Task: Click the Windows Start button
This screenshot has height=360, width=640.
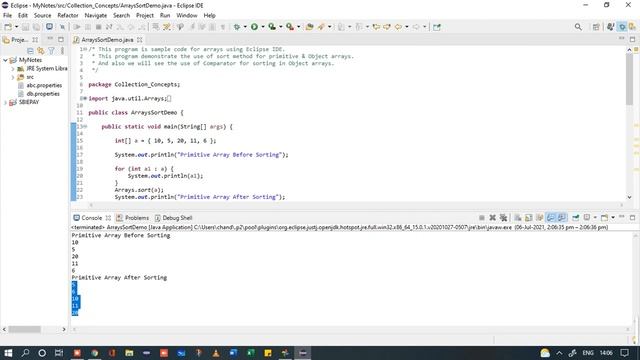Action: tap(8, 353)
